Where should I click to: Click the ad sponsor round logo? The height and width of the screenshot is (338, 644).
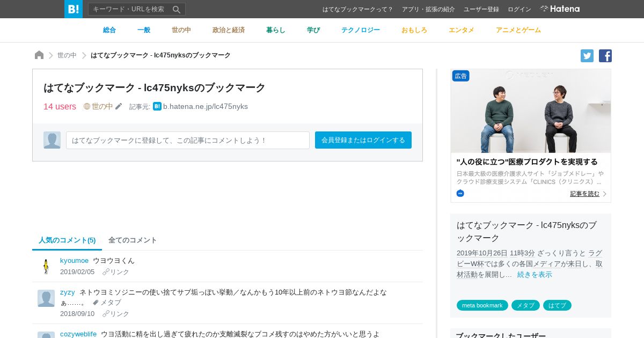[x=460, y=193]
